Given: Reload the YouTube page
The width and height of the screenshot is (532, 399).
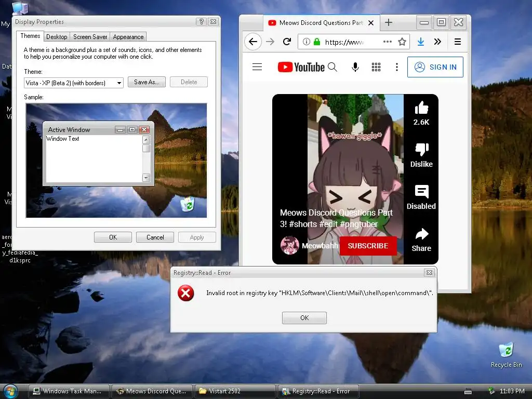Looking at the screenshot, I should click(287, 42).
